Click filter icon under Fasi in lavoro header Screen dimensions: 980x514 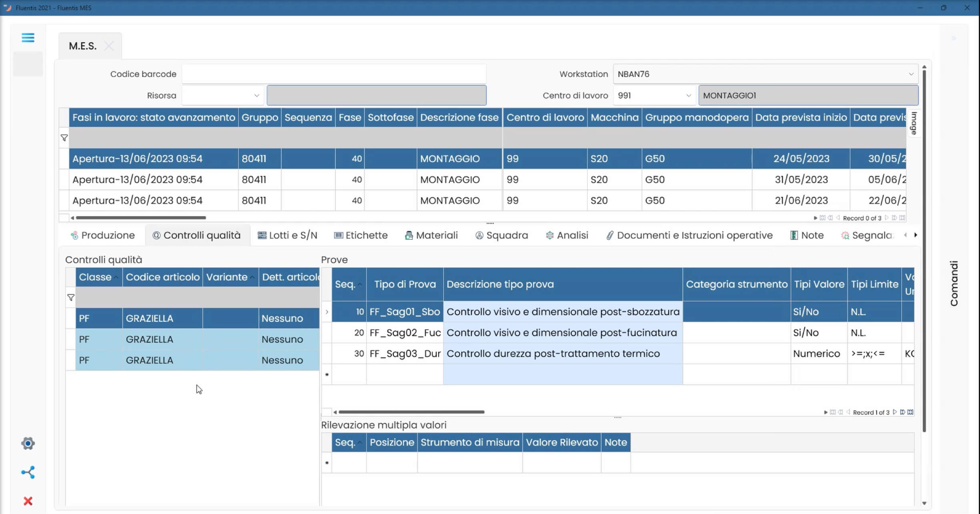coord(64,137)
